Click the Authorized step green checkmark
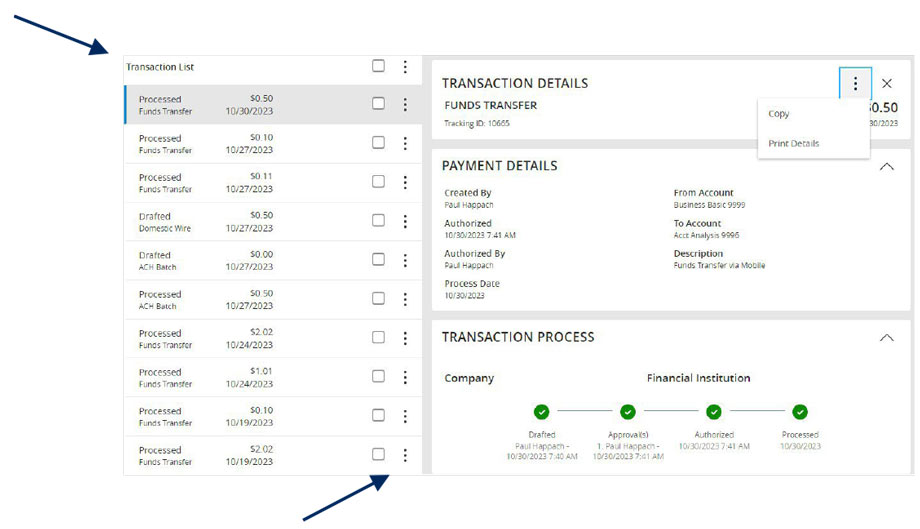920x529 pixels. click(713, 412)
